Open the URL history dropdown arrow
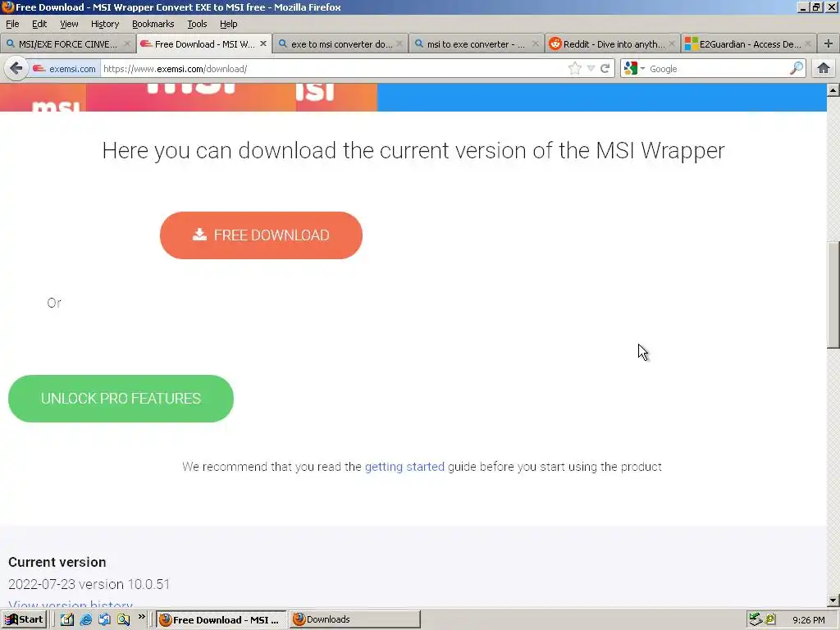Viewport: 840px width, 630px height. coord(591,69)
